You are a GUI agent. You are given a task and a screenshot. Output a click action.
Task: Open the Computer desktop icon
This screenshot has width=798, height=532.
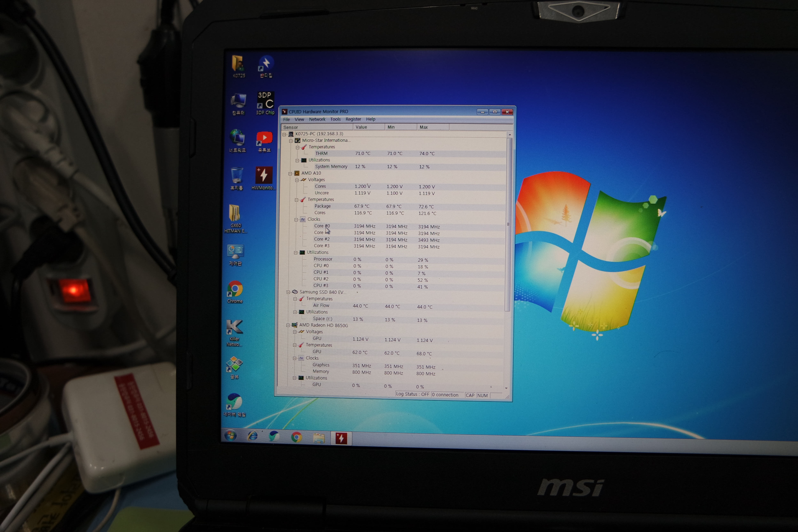click(238, 104)
